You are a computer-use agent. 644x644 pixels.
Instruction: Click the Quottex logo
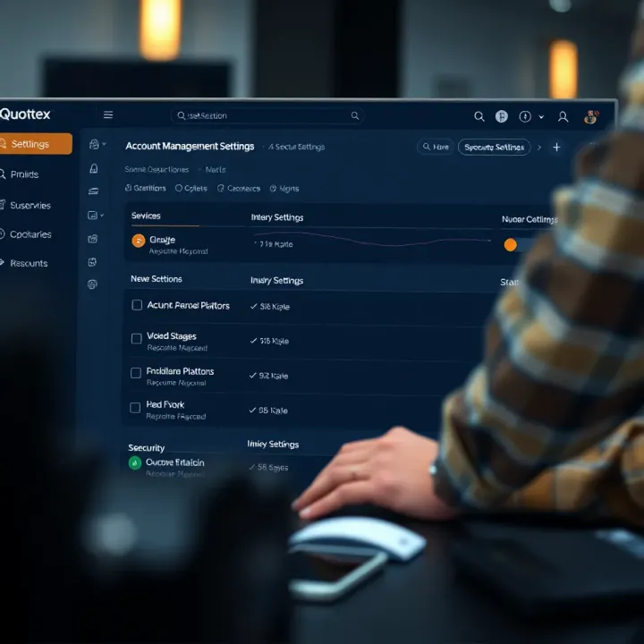[x=25, y=114]
